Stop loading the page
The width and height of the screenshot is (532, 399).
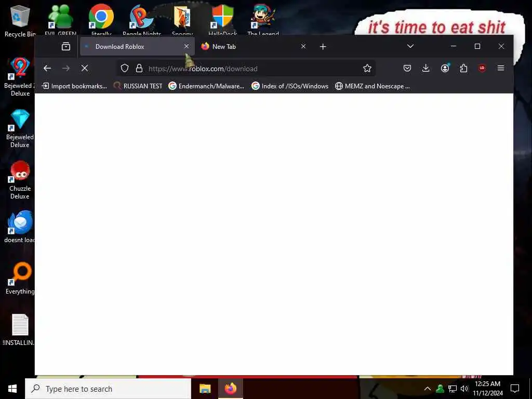[85, 68]
